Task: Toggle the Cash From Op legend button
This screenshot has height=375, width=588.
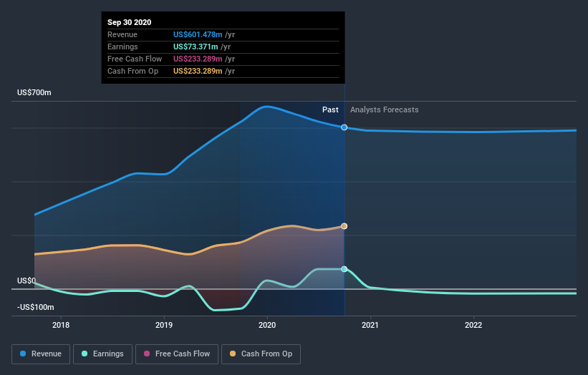Action: (x=261, y=354)
